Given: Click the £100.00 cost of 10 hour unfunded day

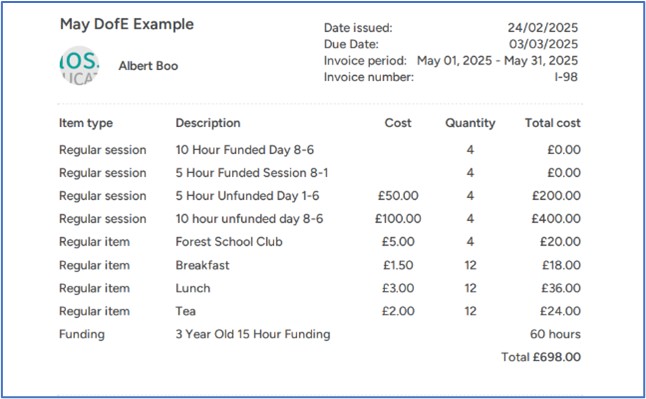Looking at the screenshot, I should [398, 218].
